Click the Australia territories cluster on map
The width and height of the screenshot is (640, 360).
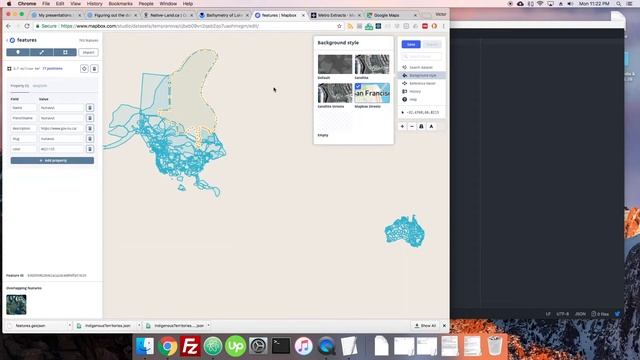point(404,231)
